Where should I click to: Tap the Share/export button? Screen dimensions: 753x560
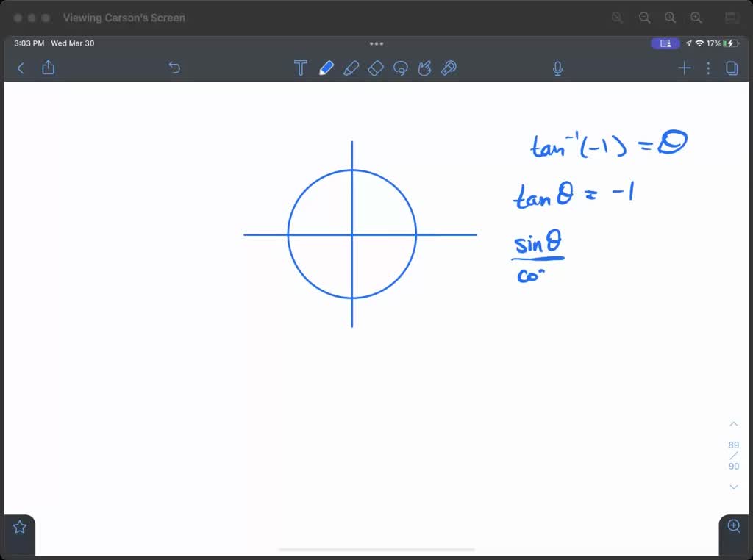48,68
